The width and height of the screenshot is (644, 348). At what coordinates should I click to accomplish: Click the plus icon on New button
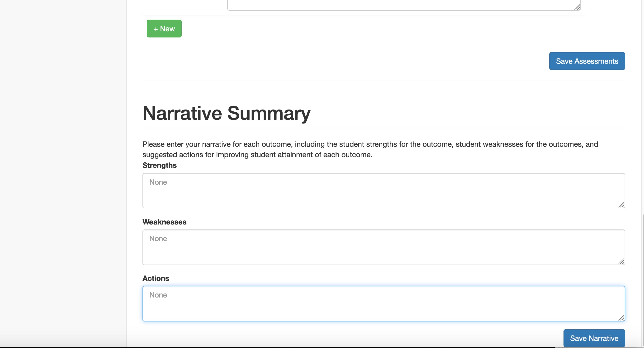(156, 29)
